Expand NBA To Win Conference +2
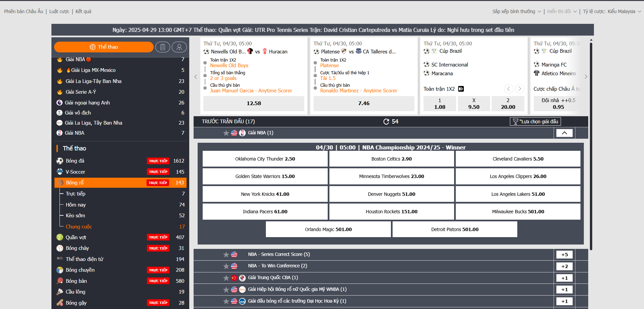 pos(564,266)
